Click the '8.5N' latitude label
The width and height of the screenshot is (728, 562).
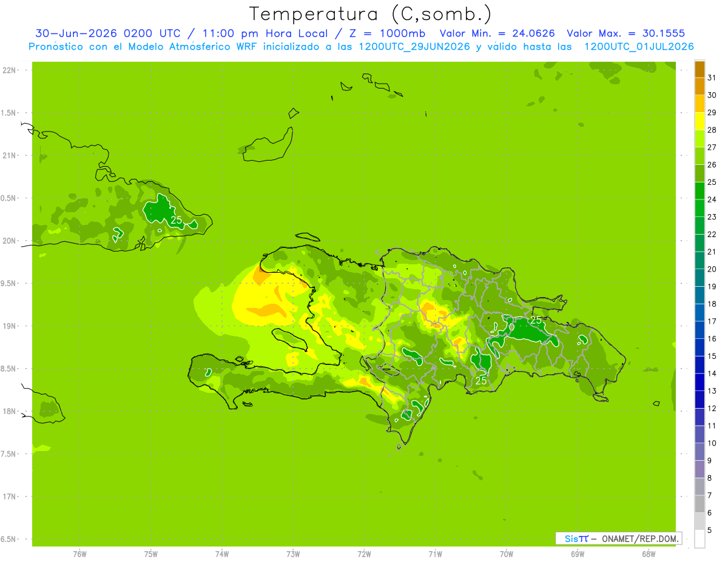click(x=8, y=369)
